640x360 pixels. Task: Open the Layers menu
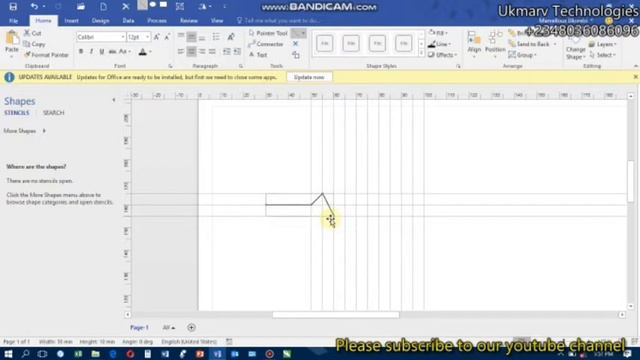point(602,44)
